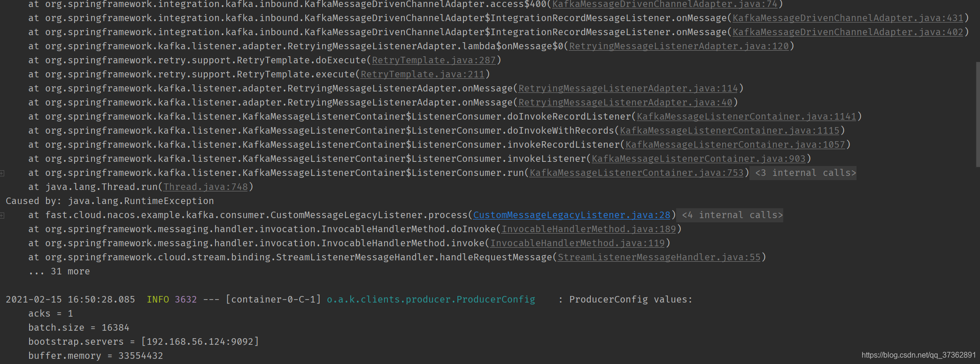Click the 'batch.size = 16384' line

(x=79, y=328)
